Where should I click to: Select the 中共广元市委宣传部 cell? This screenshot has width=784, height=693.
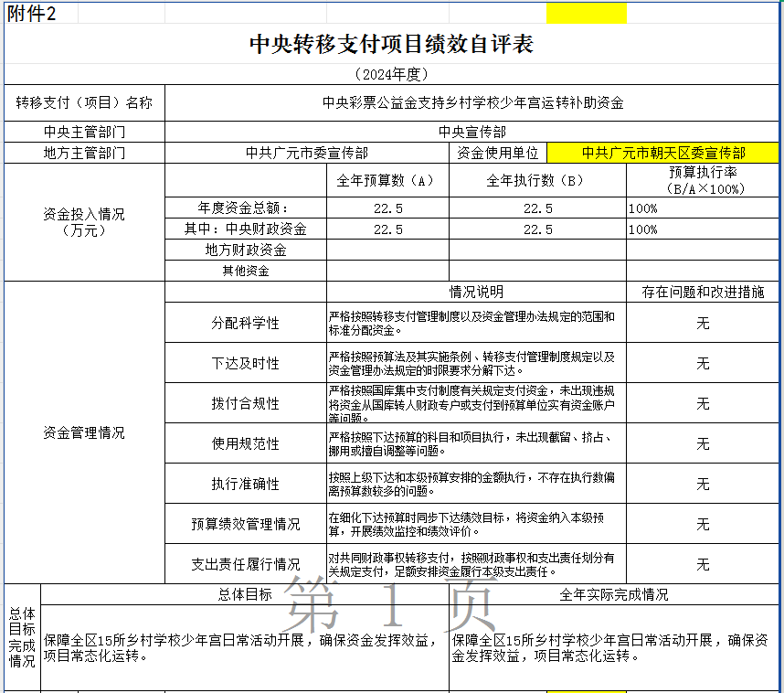coord(306,153)
